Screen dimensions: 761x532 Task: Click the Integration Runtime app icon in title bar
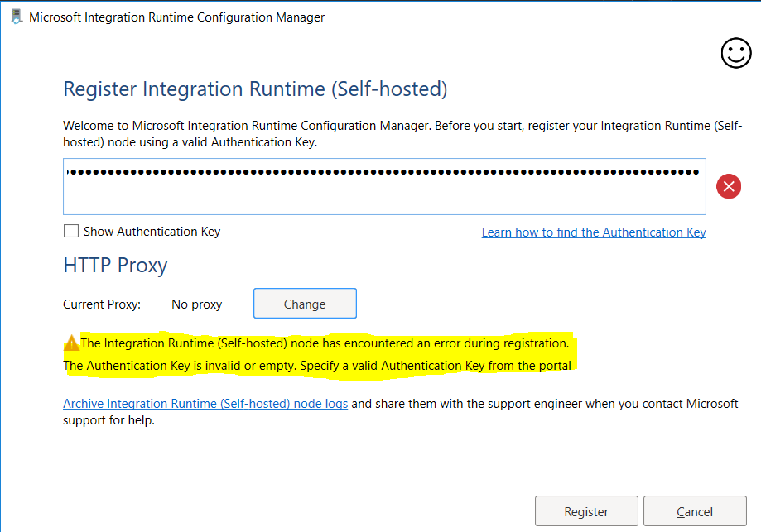tap(17, 17)
